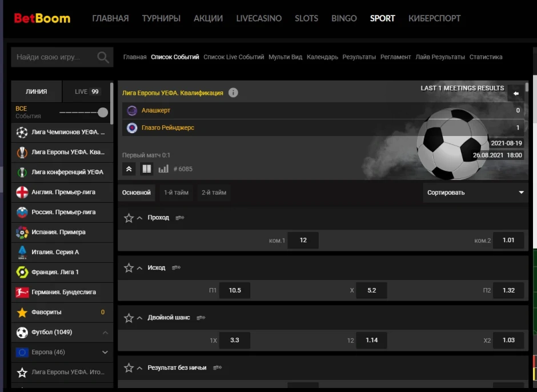Select the 1-й тайм tab
The height and width of the screenshot is (392, 537).
click(x=176, y=193)
